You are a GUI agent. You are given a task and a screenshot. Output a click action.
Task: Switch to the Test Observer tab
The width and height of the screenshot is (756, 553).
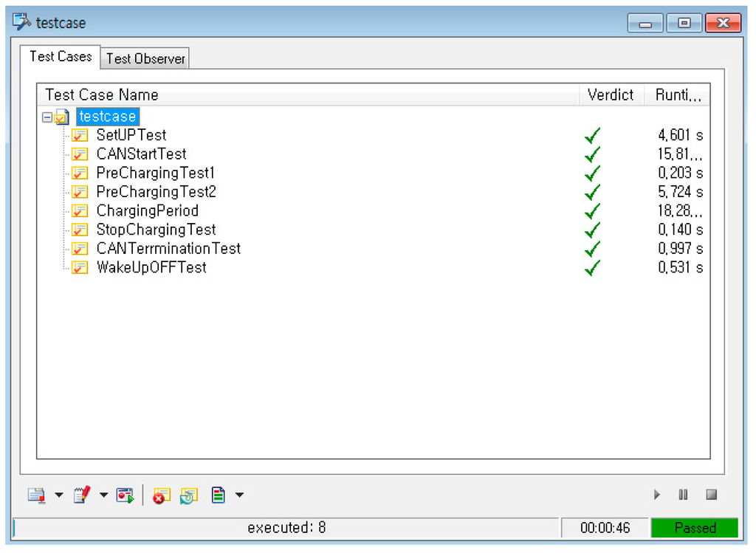[x=145, y=58]
